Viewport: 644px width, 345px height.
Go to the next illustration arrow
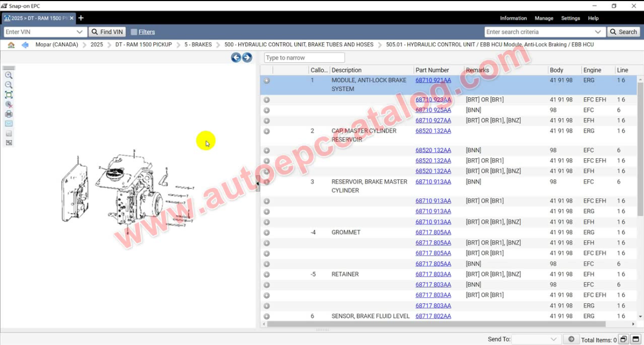(247, 58)
